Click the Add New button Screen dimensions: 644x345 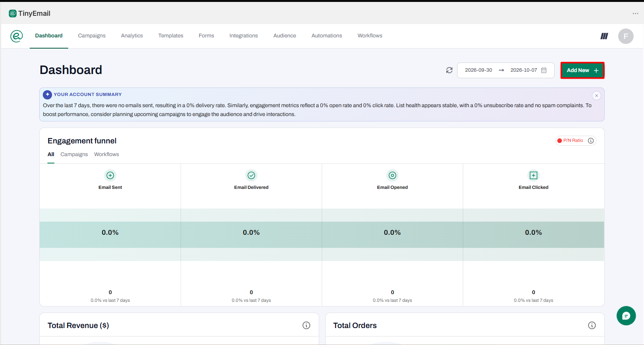point(582,70)
